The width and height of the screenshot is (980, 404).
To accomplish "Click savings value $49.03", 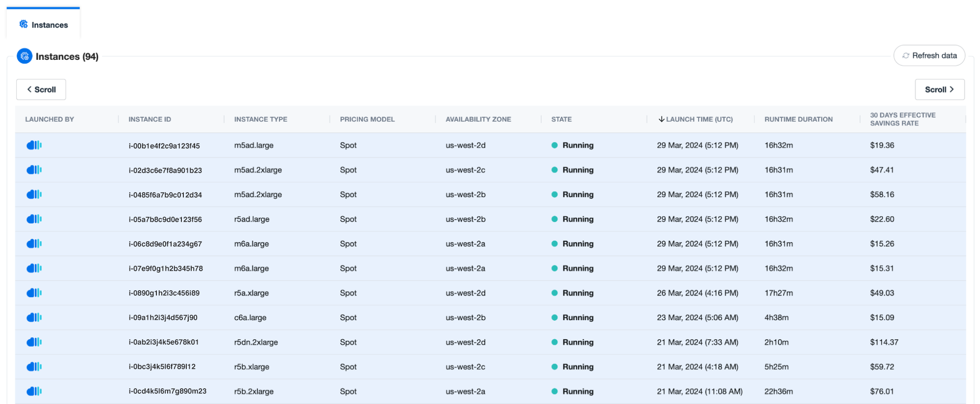I will pos(882,293).
